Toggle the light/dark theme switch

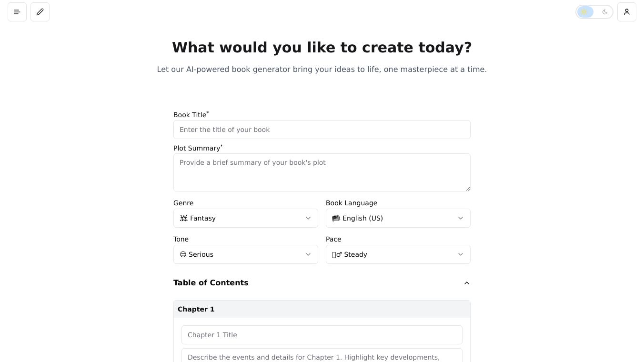(x=594, y=12)
